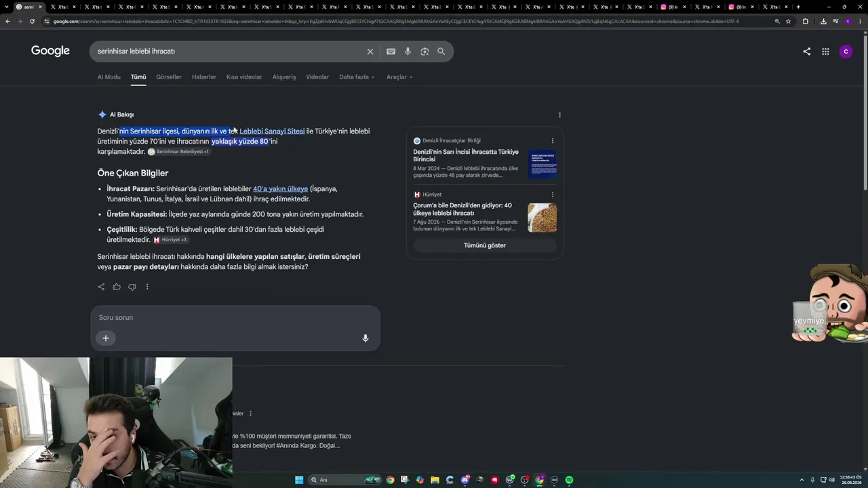Switch to the Görseller tab
This screenshot has height=488, width=868.
pos(169,77)
